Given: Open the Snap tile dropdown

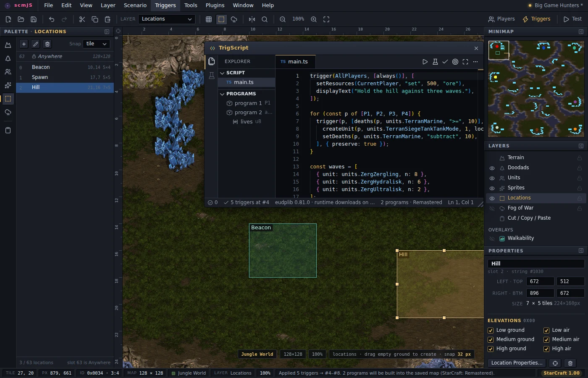Looking at the screenshot, I should coord(97,44).
